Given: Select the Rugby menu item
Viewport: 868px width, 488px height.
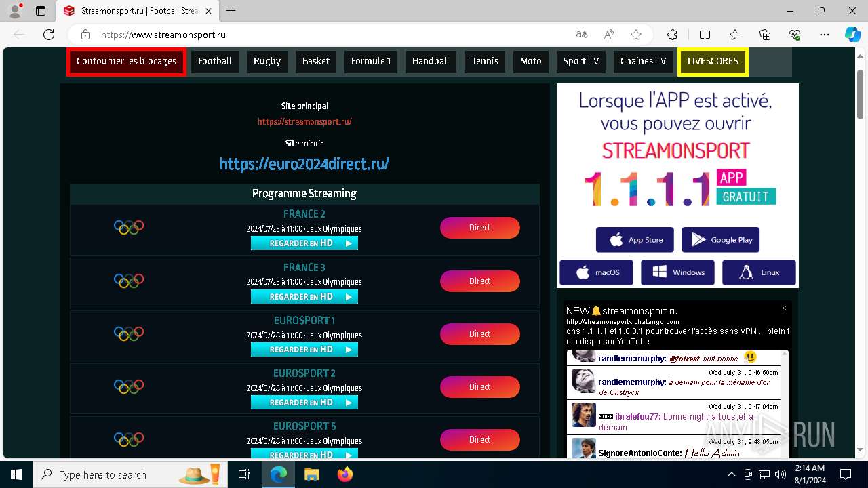Looking at the screenshot, I should 267,61.
